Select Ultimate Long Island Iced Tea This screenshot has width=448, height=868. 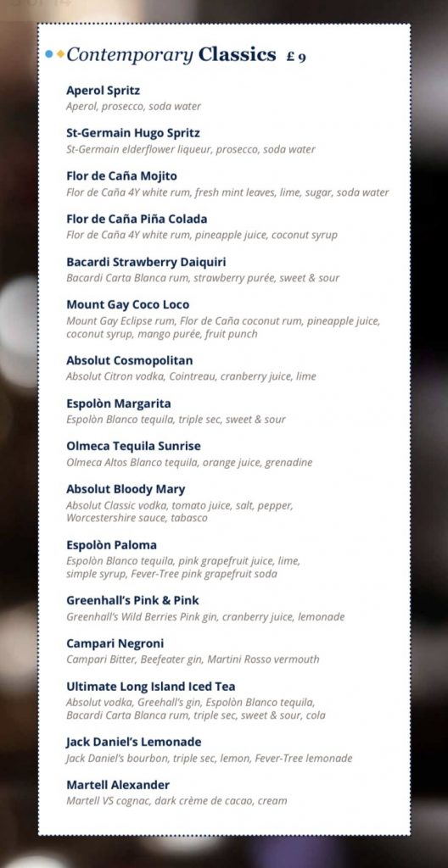pyautogui.click(x=151, y=687)
